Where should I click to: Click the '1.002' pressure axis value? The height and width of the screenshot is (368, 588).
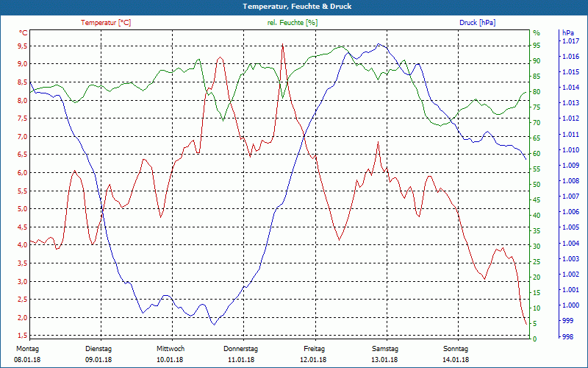point(570,275)
